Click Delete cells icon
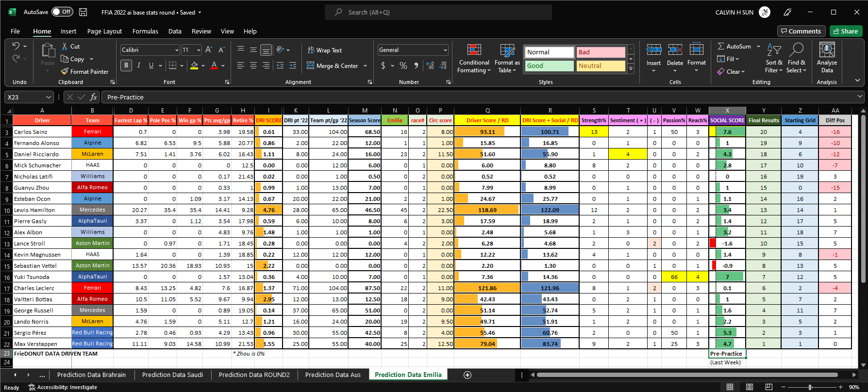 coord(675,49)
